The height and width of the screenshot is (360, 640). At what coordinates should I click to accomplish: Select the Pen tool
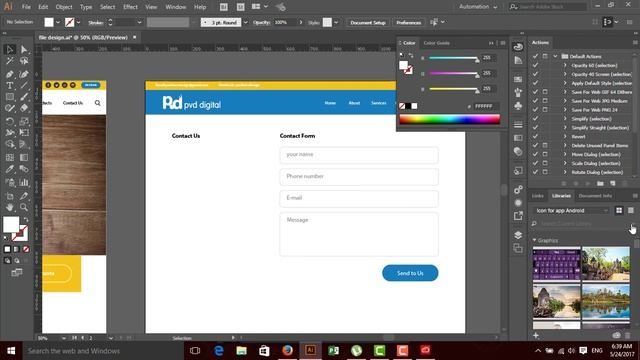10,74
